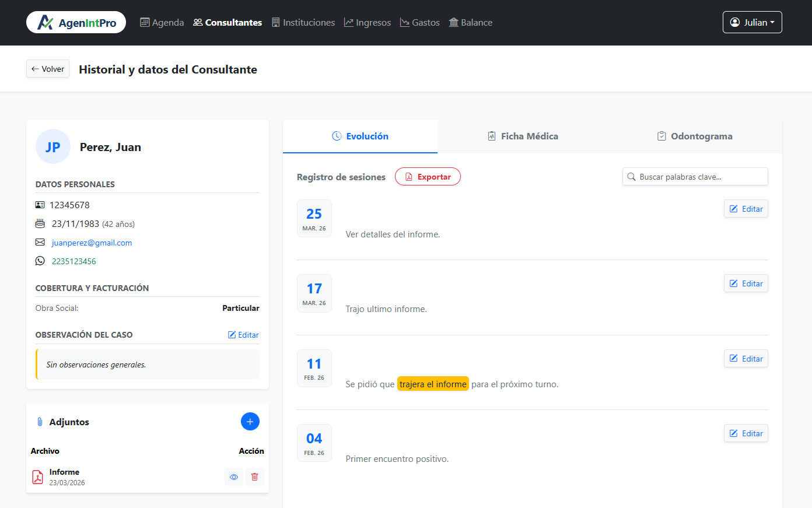This screenshot has height=508, width=812.
Task: Open the JP avatar of Perez, Juan
Action: pos(52,146)
